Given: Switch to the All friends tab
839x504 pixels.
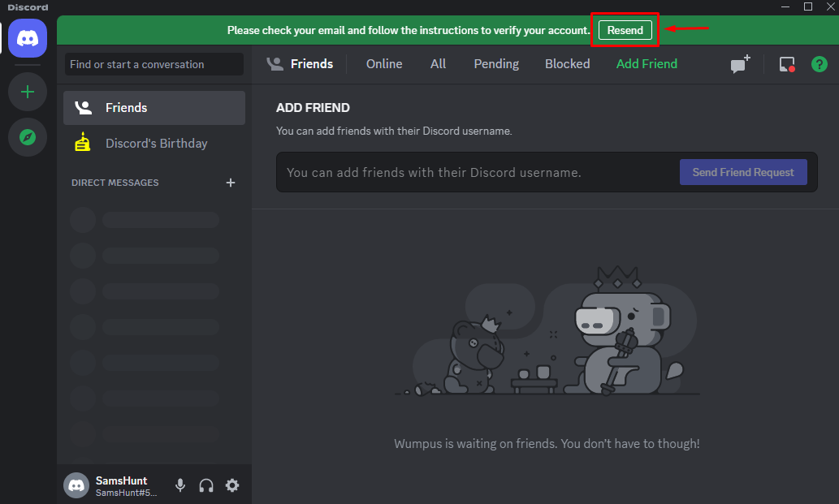Looking at the screenshot, I should point(439,64).
